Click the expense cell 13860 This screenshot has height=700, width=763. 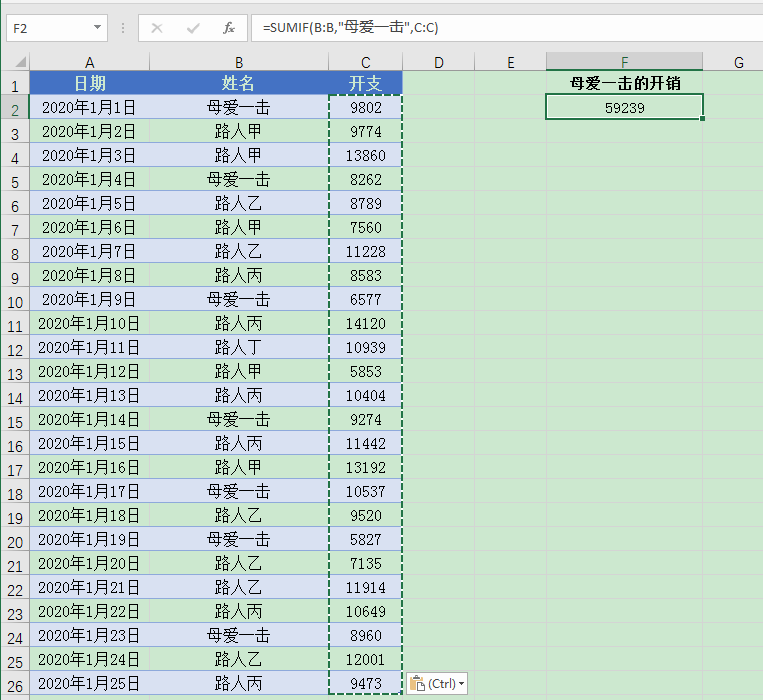(x=365, y=155)
